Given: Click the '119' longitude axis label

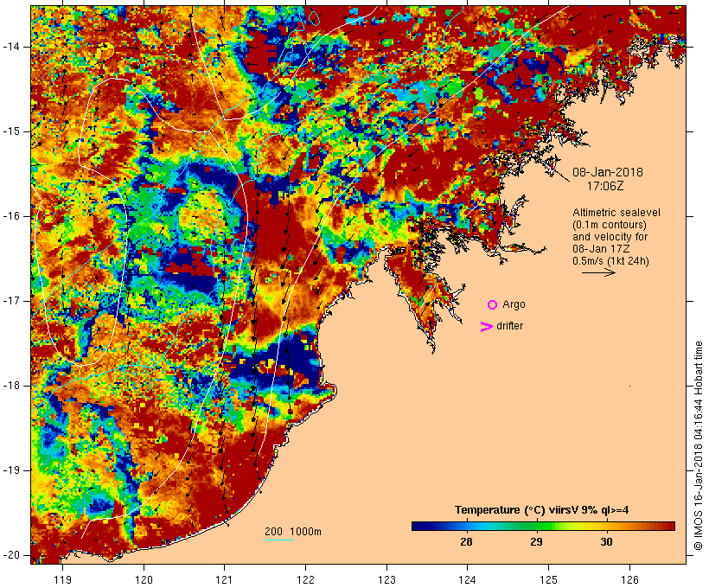Looking at the screenshot, I should [62, 580].
